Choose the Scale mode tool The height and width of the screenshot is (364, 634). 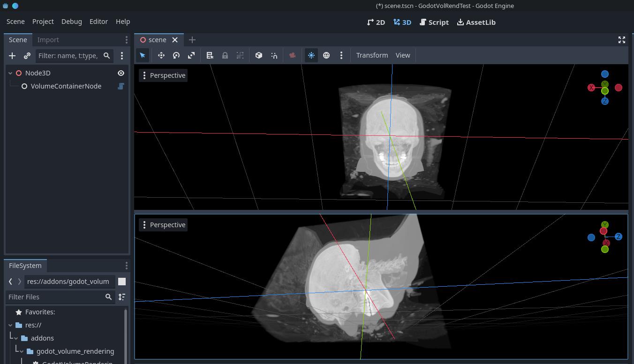point(191,55)
